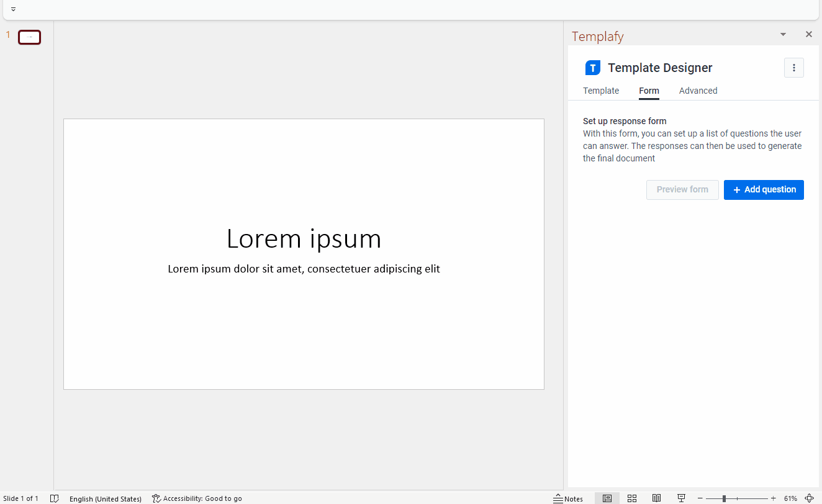Check spelling via the proofing icon
The height and width of the screenshot is (504, 822).
[55, 498]
